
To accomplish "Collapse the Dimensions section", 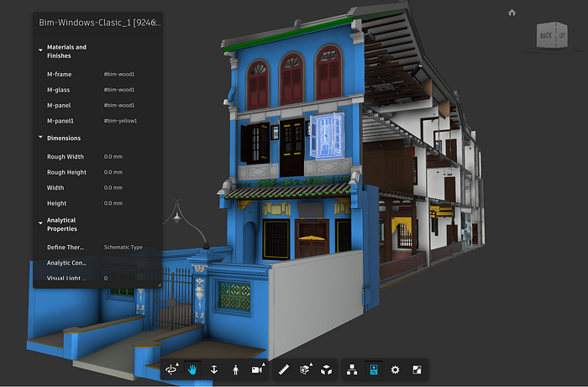I will tap(40, 138).
